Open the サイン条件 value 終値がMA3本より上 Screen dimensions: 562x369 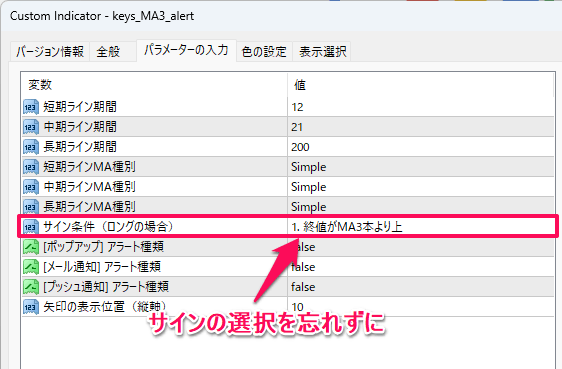point(421,227)
